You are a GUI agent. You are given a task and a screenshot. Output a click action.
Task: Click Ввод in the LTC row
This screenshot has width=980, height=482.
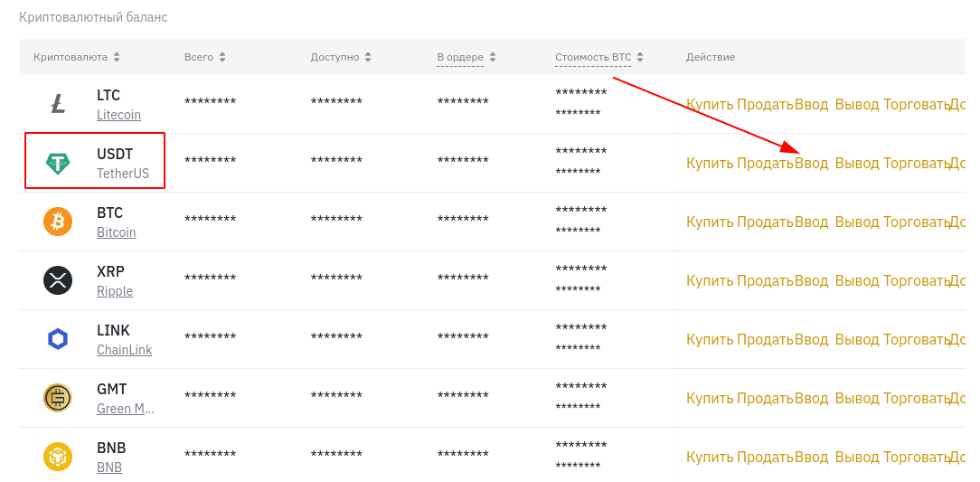point(811,104)
